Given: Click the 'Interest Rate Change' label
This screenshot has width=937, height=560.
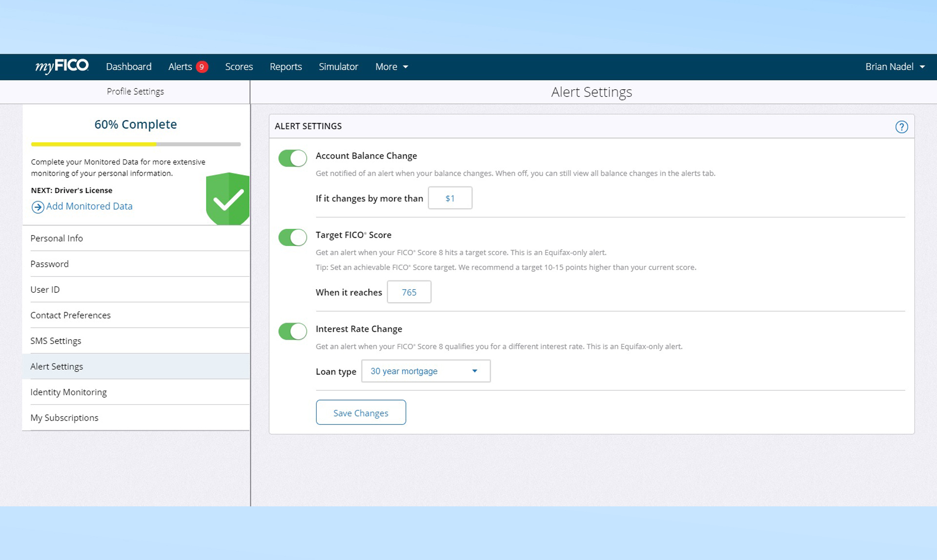Looking at the screenshot, I should pos(359,329).
